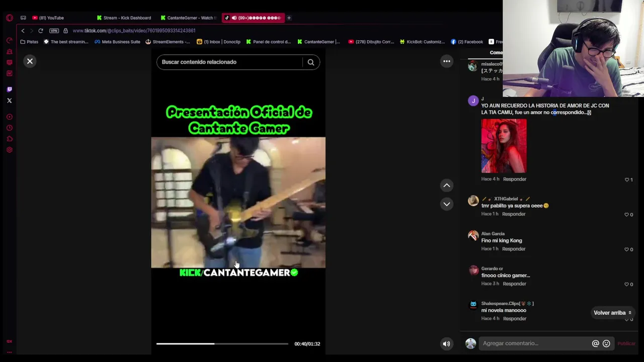Open J's purple profile avatar
Screen dimensions: 644x362
tap(473, 101)
